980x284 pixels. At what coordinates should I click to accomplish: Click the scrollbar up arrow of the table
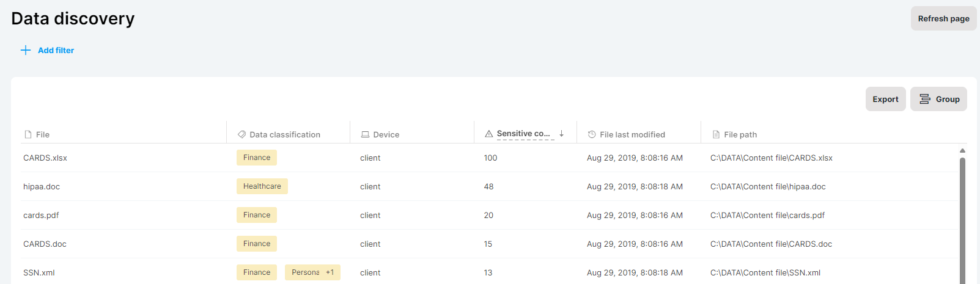pos(962,150)
